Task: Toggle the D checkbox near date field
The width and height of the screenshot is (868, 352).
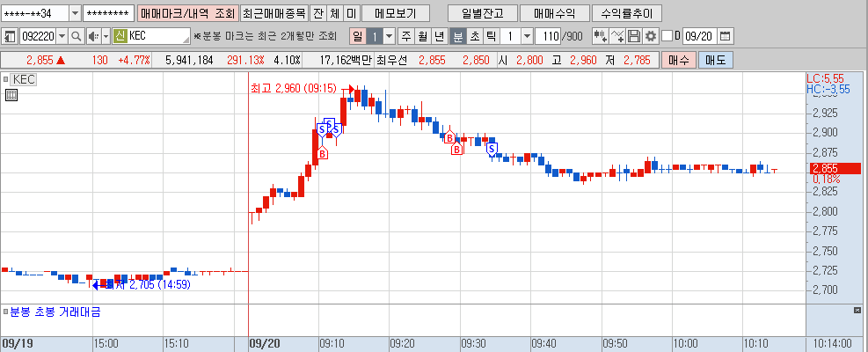Action: pyautogui.click(x=667, y=36)
